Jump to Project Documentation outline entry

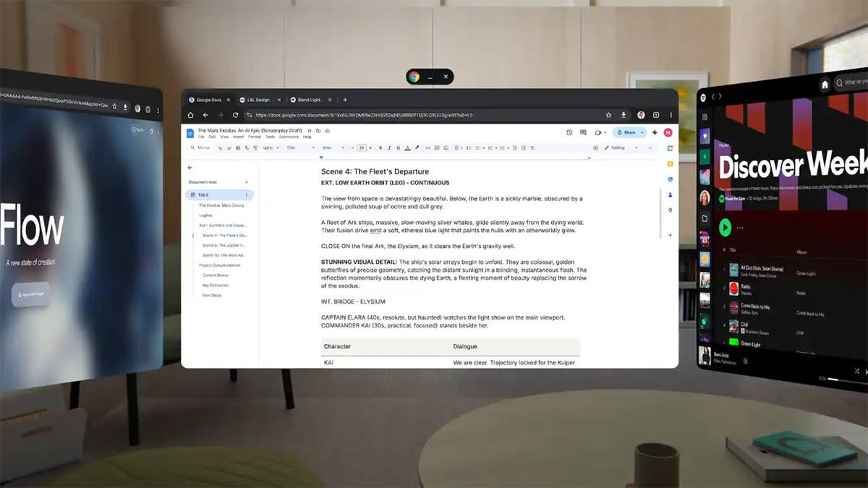(x=220, y=265)
